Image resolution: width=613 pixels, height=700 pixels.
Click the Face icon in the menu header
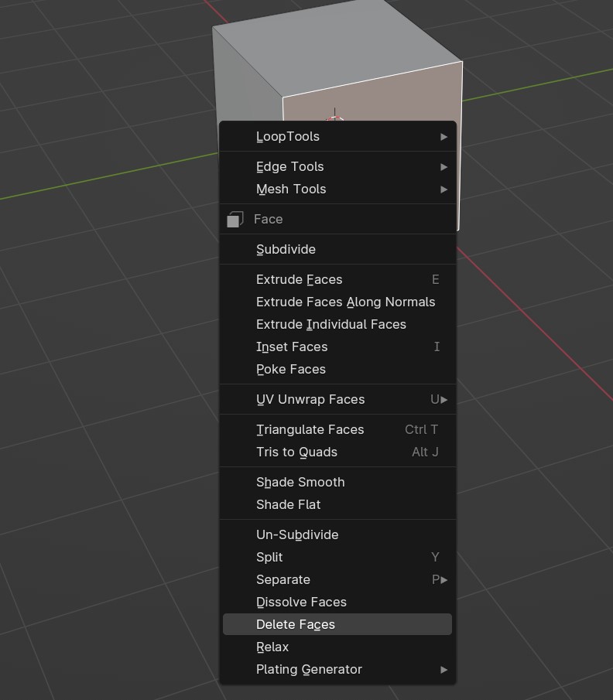tap(235, 220)
